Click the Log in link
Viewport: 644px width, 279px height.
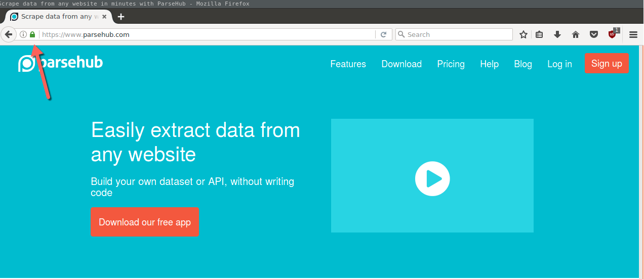tap(560, 64)
